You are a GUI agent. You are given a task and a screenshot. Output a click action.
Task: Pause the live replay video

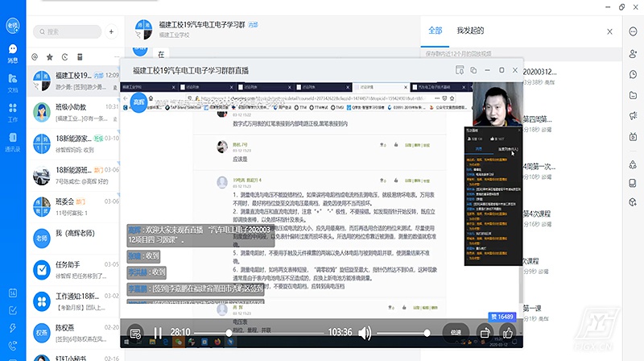tap(158, 332)
